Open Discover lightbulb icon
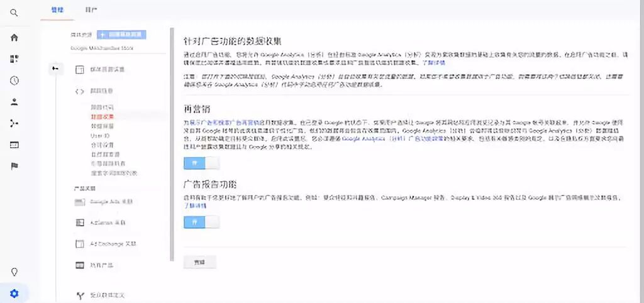Image resolution: width=644 pixels, height=303 pixels. pyautogui.click(x=14, y=272)
